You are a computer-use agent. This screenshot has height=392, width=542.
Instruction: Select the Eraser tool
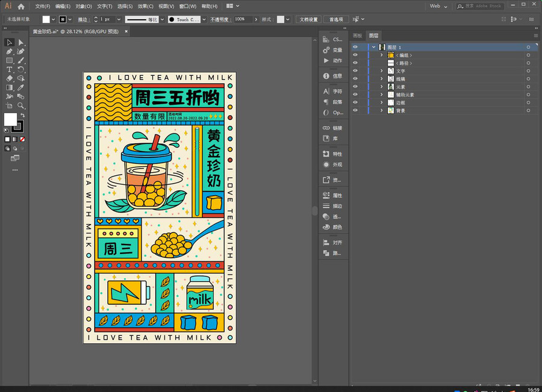[9, 78]
